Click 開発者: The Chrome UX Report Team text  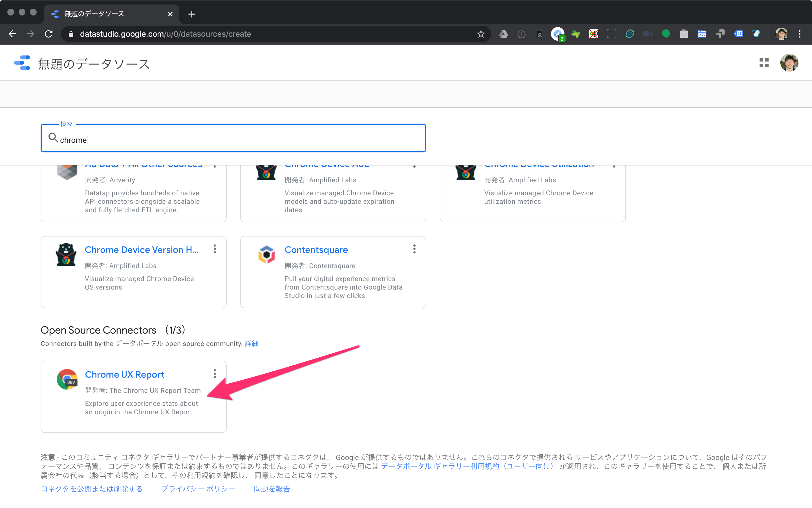(143, 390)
